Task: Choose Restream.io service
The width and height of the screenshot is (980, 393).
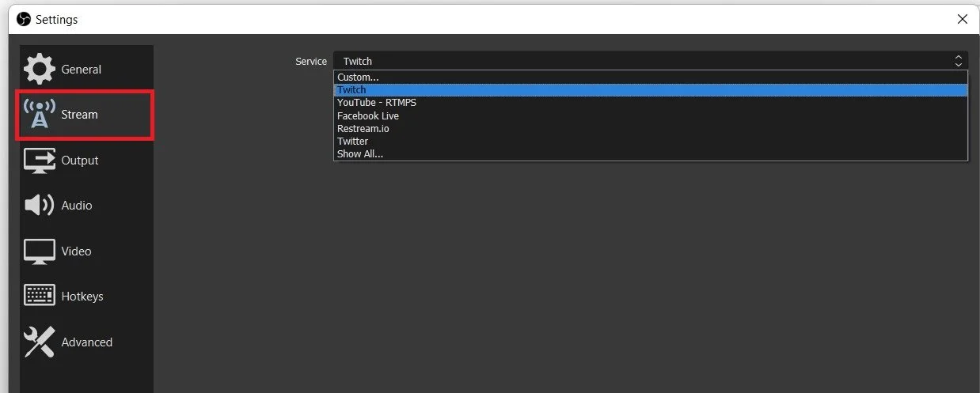Action: (651, 128)
